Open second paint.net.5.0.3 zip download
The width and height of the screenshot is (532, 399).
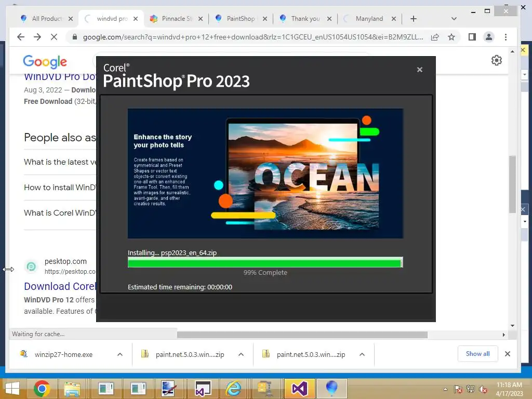click(311, 354)
